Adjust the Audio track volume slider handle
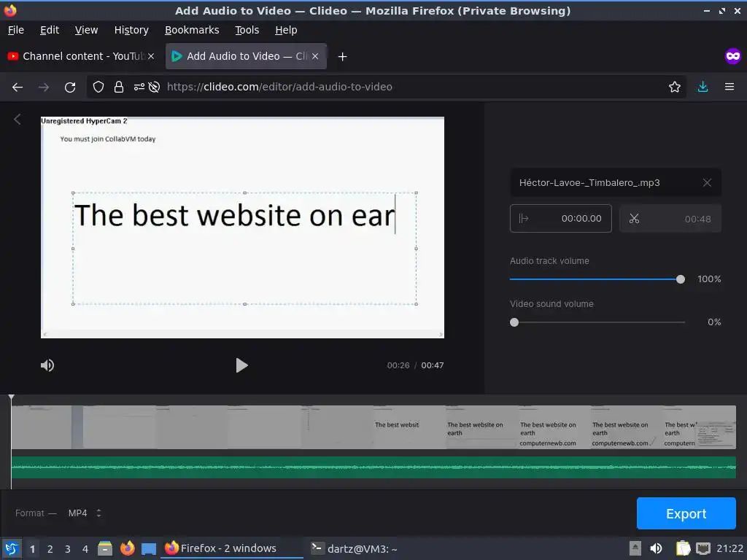This screenshot has height=560, width=747. 681,279
